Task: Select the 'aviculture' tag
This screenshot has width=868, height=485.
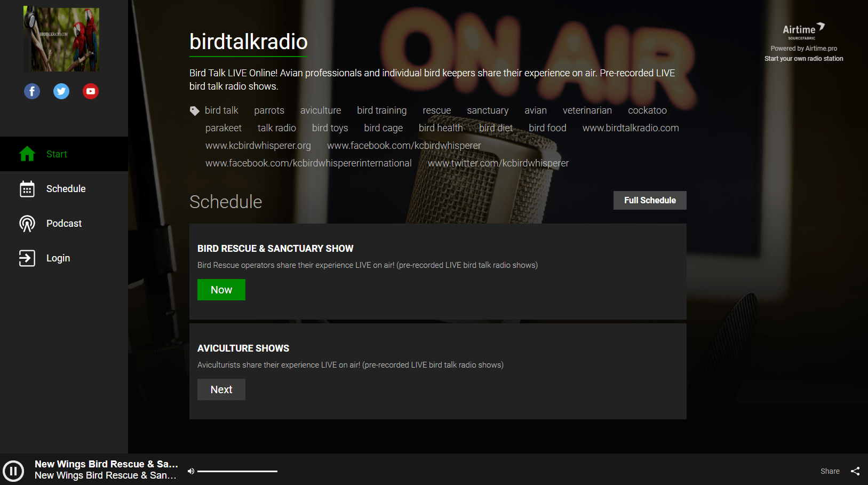Action: pyautogui.click(x=321, y=110)
